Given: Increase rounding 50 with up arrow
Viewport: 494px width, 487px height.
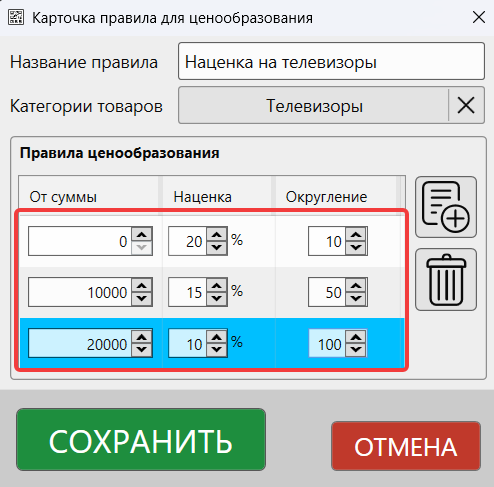Looking at the screenshot, I should point(356,285).
